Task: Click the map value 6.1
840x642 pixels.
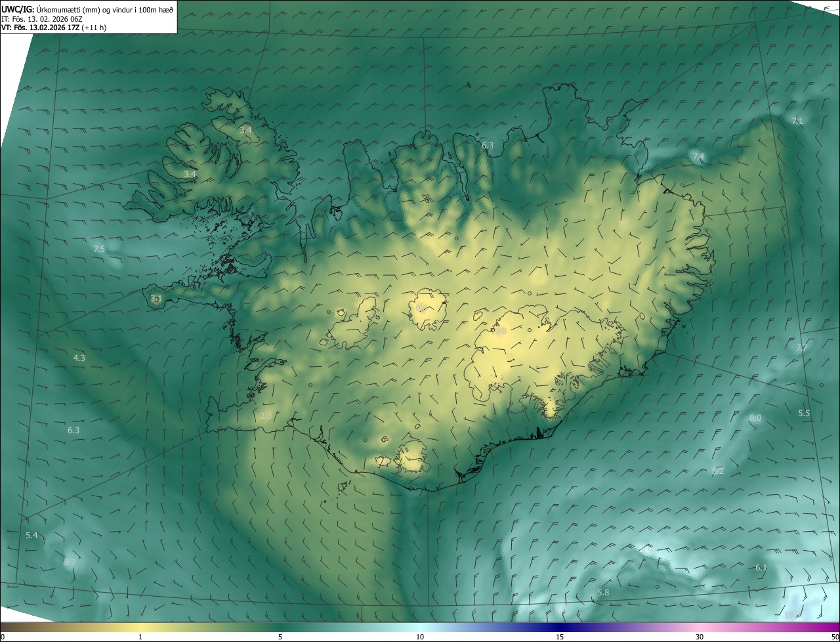Action: (x=761, y=568)
